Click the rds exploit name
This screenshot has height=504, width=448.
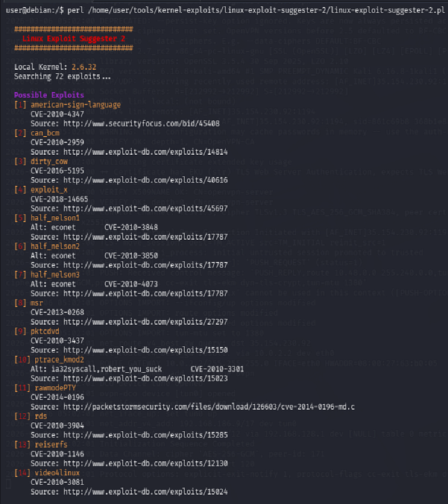click(41, 416)
